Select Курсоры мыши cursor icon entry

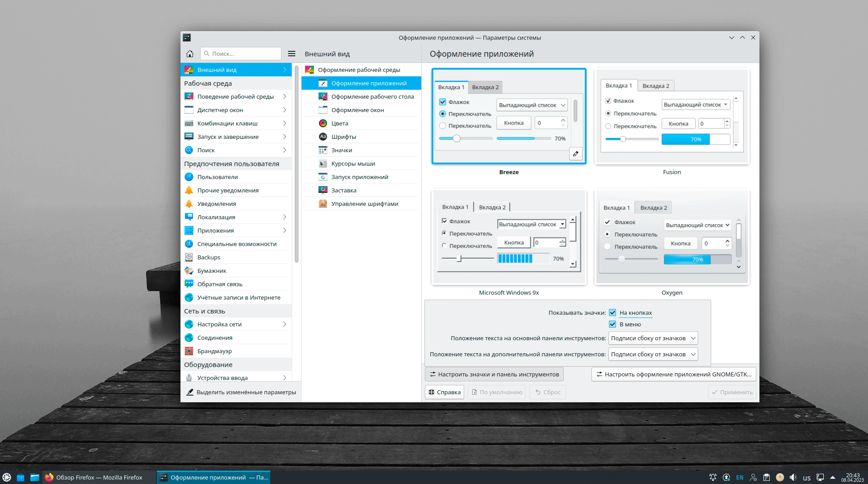(323, 163)
